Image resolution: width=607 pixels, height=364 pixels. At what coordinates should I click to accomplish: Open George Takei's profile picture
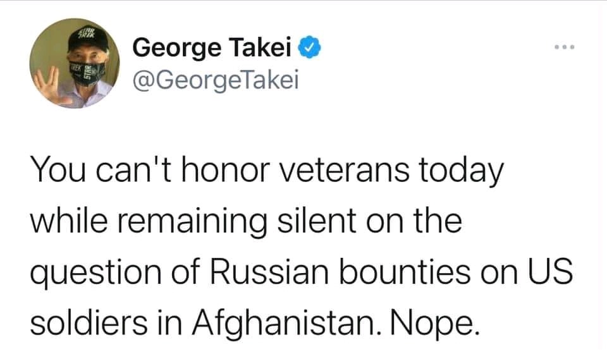pyautogui.click(x=75, y=63)
